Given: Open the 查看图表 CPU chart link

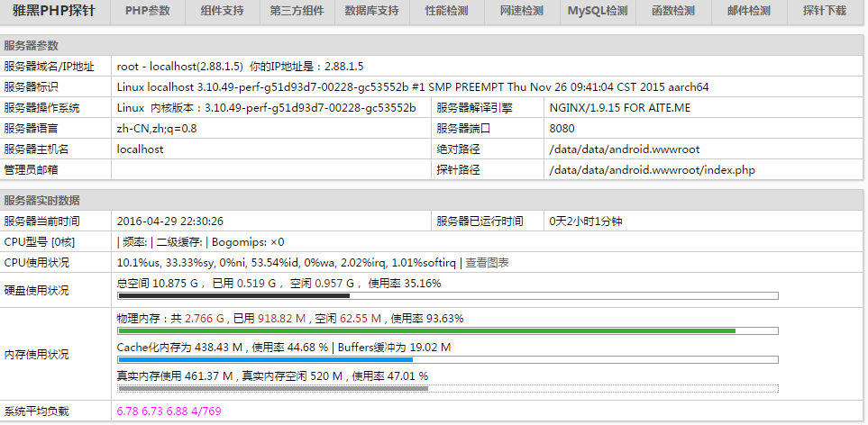Looking at the screenshot, I should [x=487, y=263].
